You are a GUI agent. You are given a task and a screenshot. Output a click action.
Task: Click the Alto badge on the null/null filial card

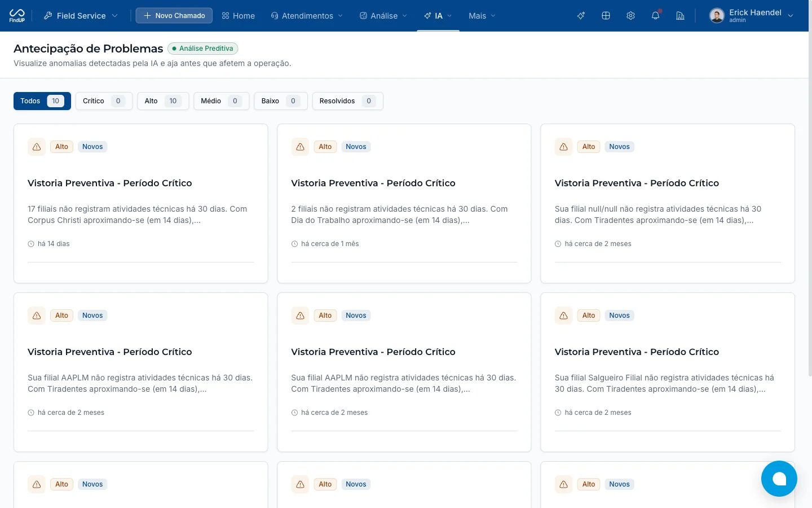tap(589, 147)
